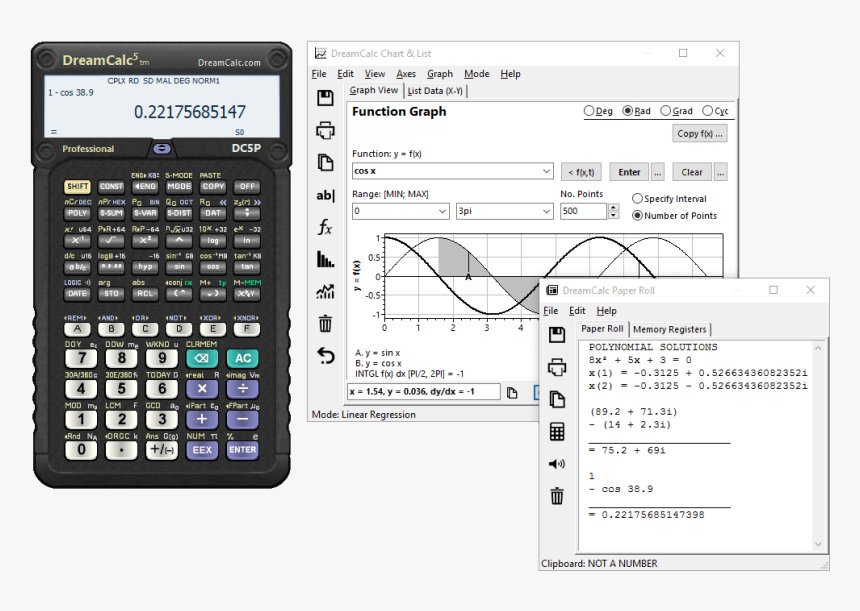Switch to the List Data (X-Y) tab

click(437, 90)
